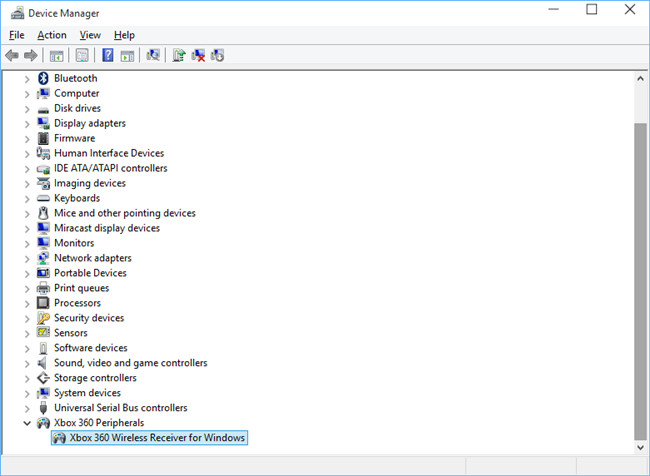Expand the Computer node
The width and height of the screenshot is (650, 476).
click(27, 94)
